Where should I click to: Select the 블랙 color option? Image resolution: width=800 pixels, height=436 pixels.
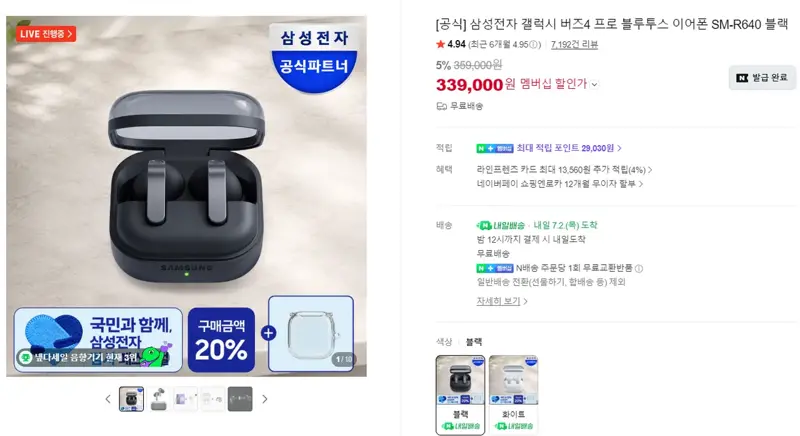tap(460, 395)
